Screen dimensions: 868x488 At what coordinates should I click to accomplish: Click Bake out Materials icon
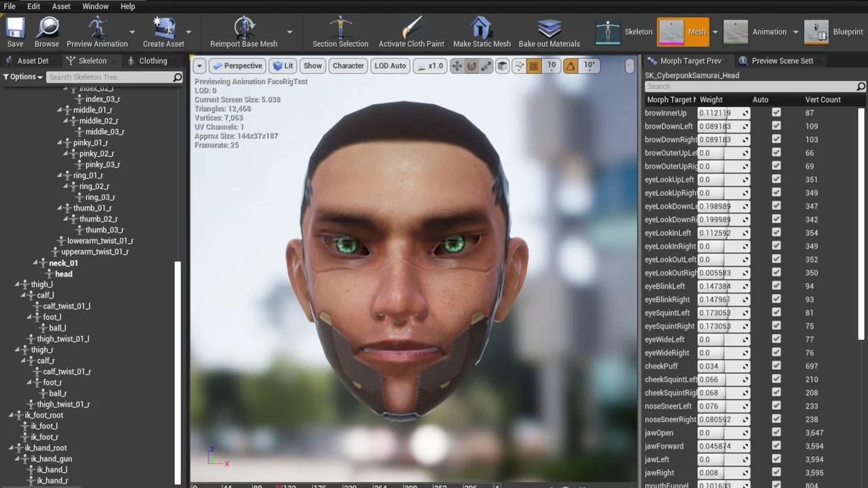549,31
